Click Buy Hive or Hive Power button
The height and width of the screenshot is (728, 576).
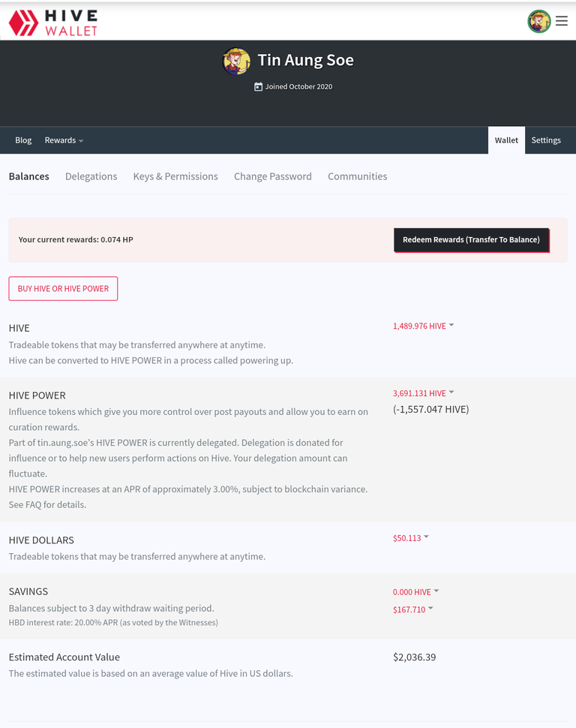pos(63,289)
